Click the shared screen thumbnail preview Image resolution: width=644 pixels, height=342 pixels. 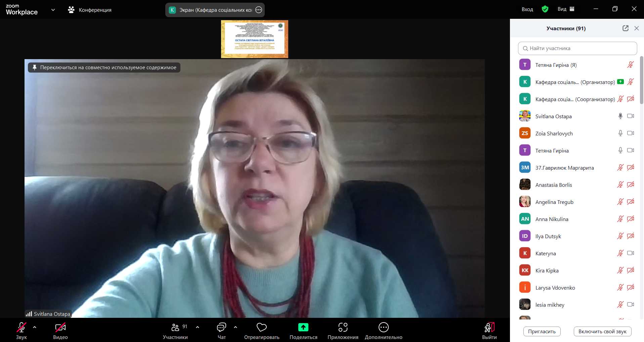255,39
